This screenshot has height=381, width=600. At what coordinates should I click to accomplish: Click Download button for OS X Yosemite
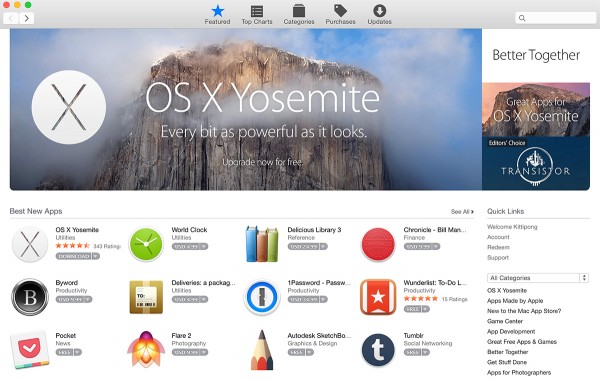(73, 256)
